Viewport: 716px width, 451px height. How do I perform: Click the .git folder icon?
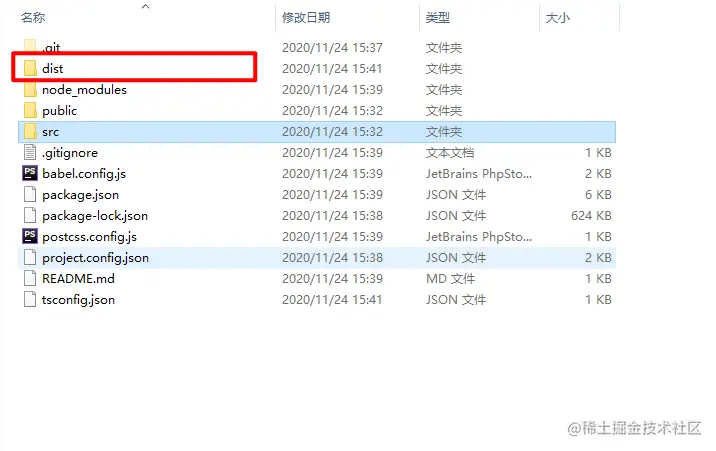click(30, 47)
